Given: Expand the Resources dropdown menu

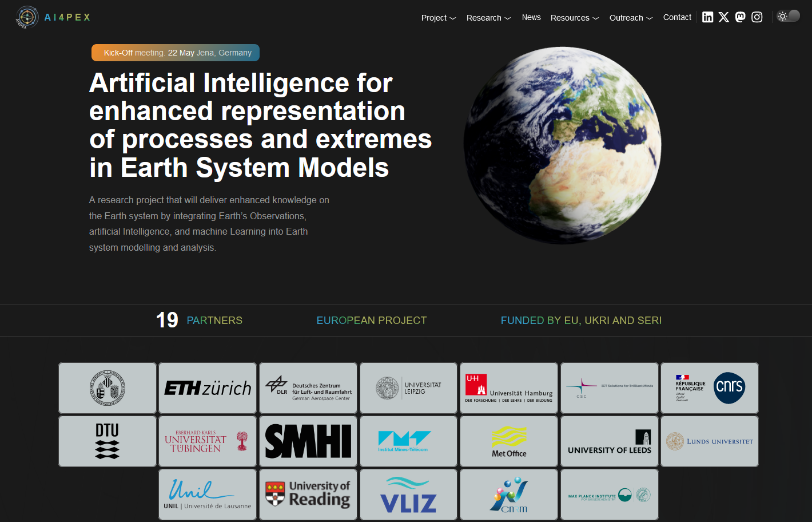Looking at the screenshot, I should click(x=575, y=18).
